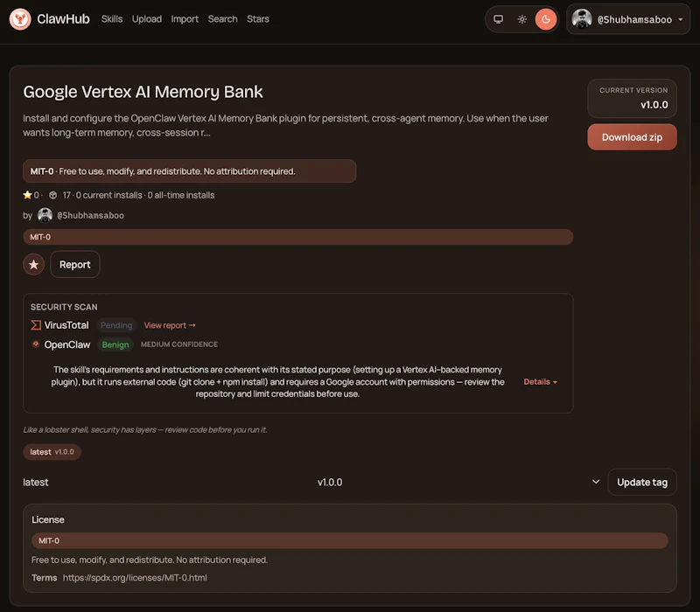This screenshot has height=612, width=700.
Task: Click the package cube versions icon
Action: tap(52, 195)
